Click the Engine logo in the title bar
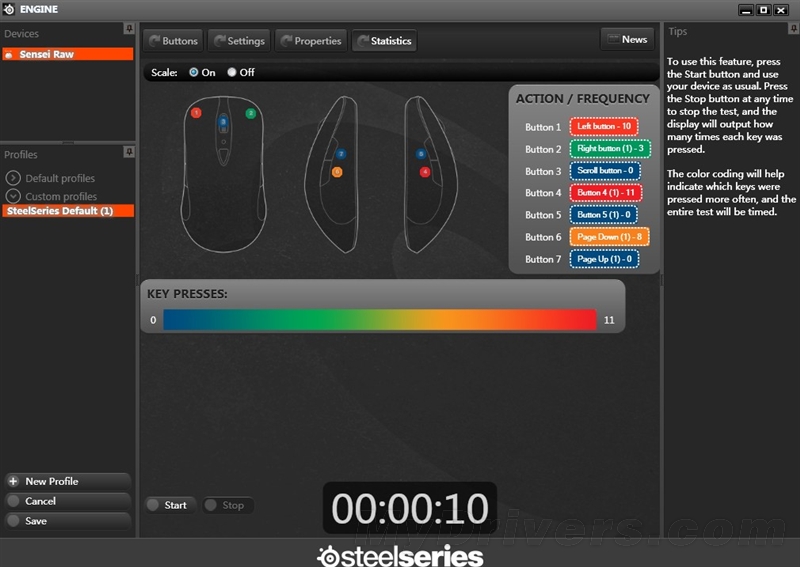 tap(9, 9)
